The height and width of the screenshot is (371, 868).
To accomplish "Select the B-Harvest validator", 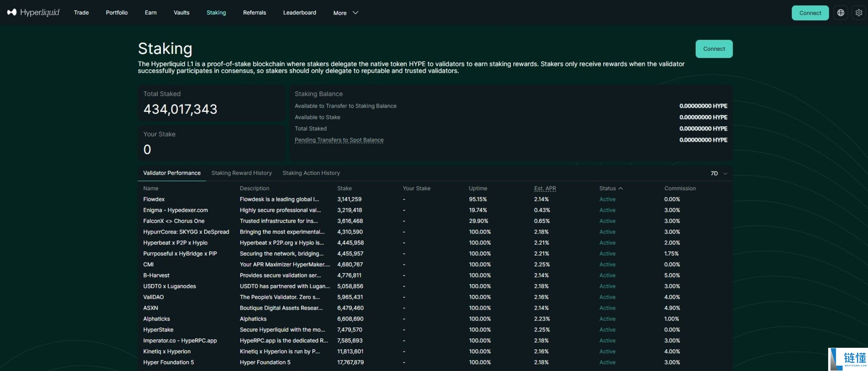I will 156,275.
